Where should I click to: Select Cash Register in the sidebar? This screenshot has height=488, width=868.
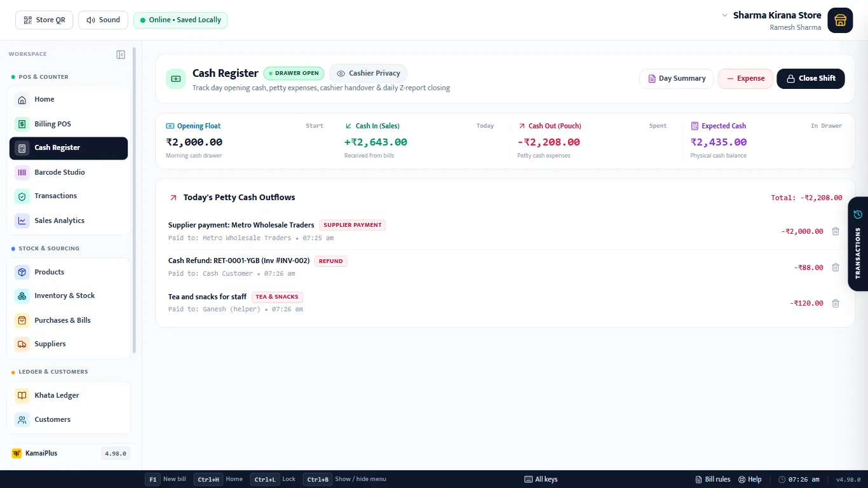coord(69,148)
